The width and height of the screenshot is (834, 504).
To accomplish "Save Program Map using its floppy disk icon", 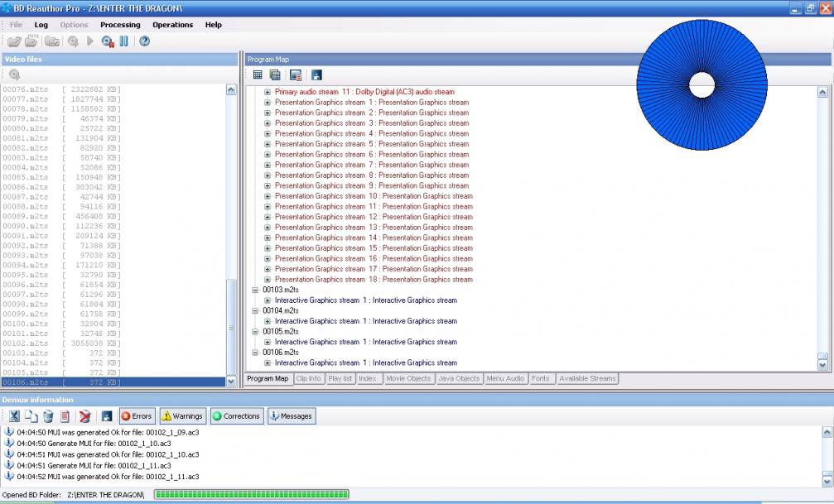I will click(x=316, y=75).
